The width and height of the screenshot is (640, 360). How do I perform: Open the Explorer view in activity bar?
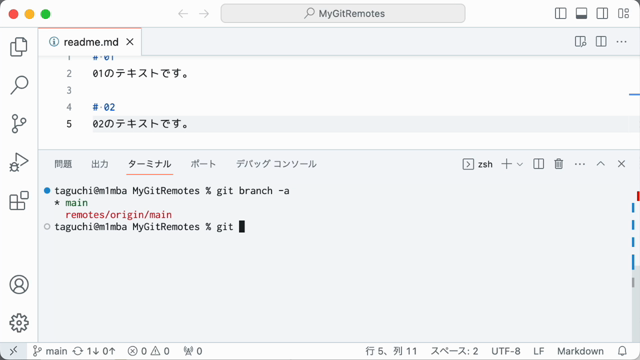pyautogui.click(x=19, y=47)
